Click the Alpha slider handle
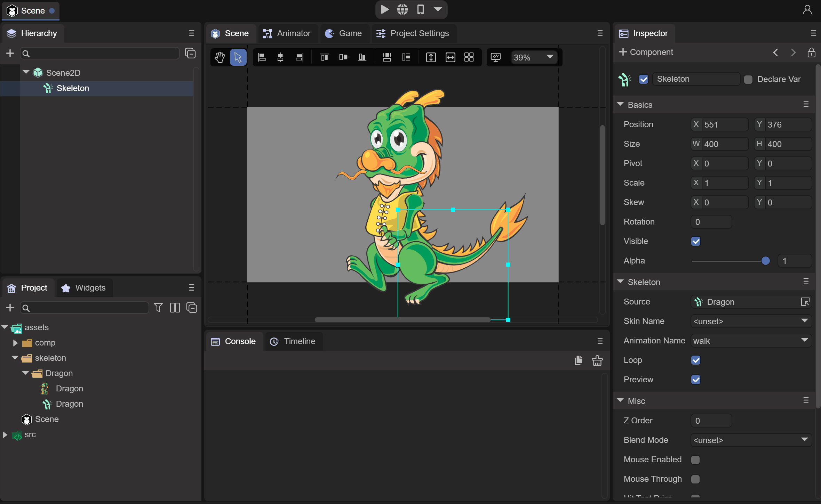Image resolution: width=821 pixels, height=504 pixels. [765, 261]
